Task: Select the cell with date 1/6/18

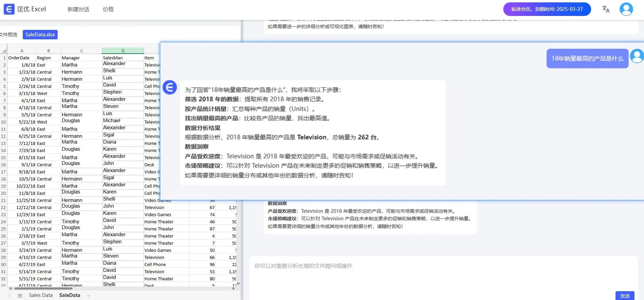Action: click(x=22, y=65)
